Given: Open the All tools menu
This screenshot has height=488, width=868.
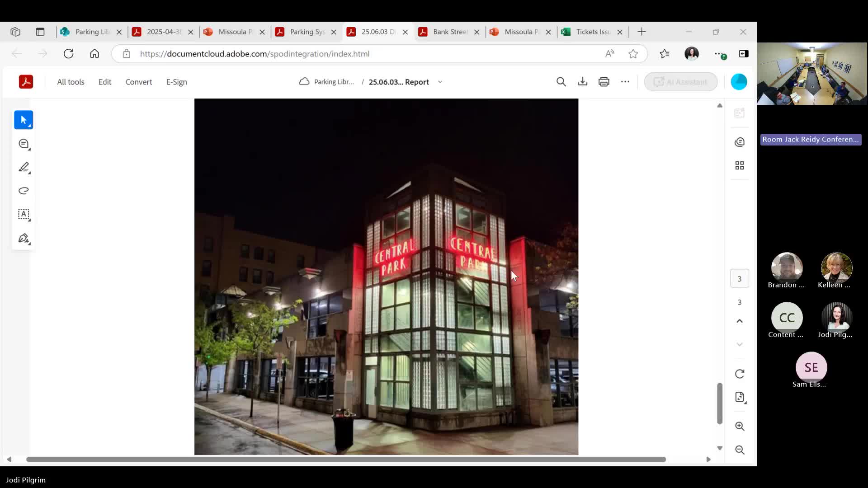Looking at the screenshot, I should pyautogui.click(x=71, y=82).
